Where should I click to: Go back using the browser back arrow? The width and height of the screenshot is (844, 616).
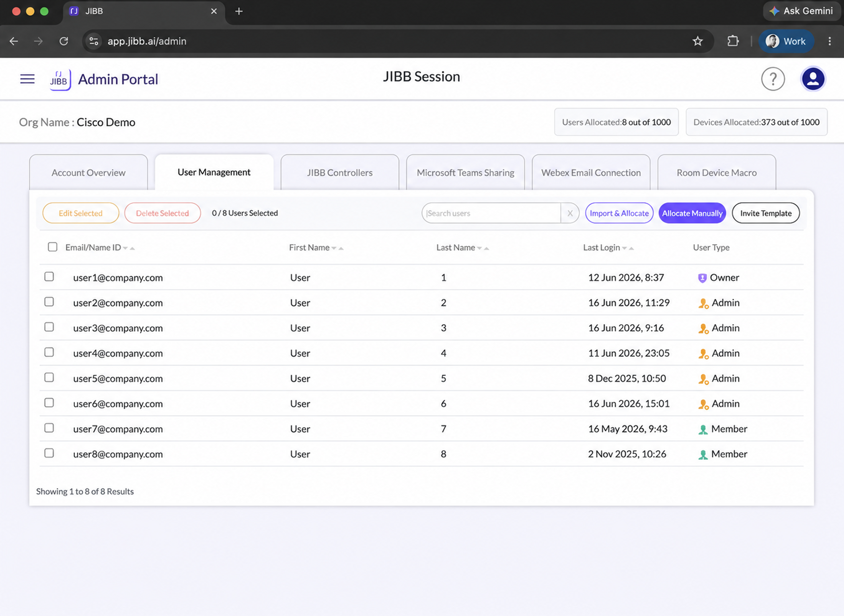pyautogui.click(x=14, y=41)
